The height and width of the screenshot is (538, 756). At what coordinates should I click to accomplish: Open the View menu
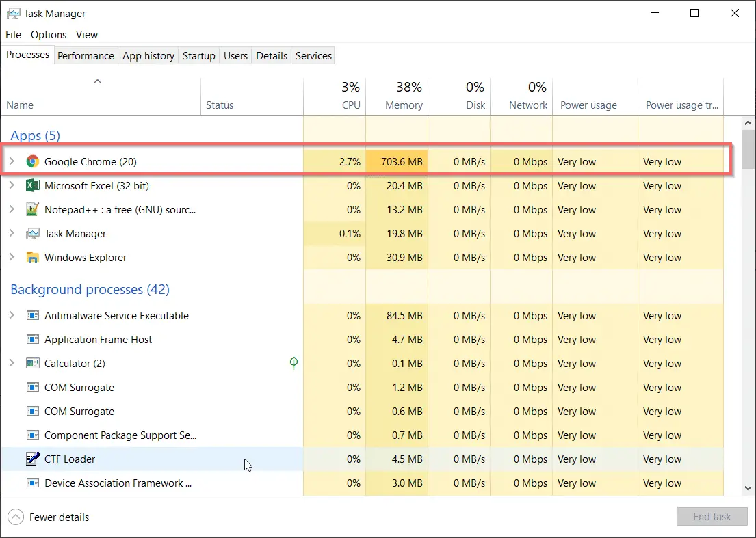[87, 35]
